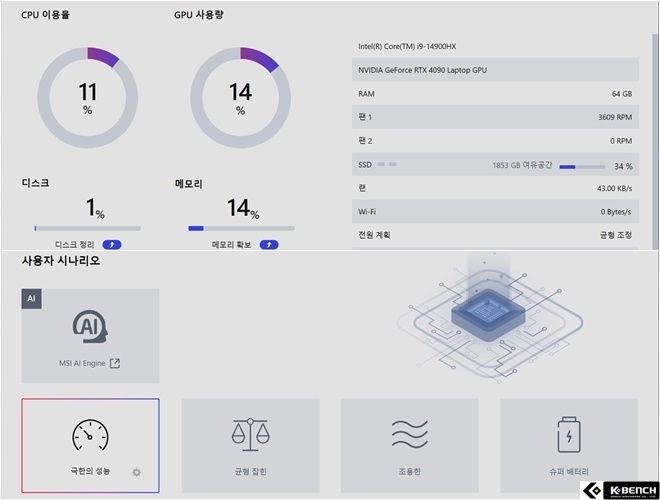Image resolution: width=660 pixels, height=500 pixels.
Task: Click the Intel(R) Core(TM) i9-14900HX row
Action: 495,46
